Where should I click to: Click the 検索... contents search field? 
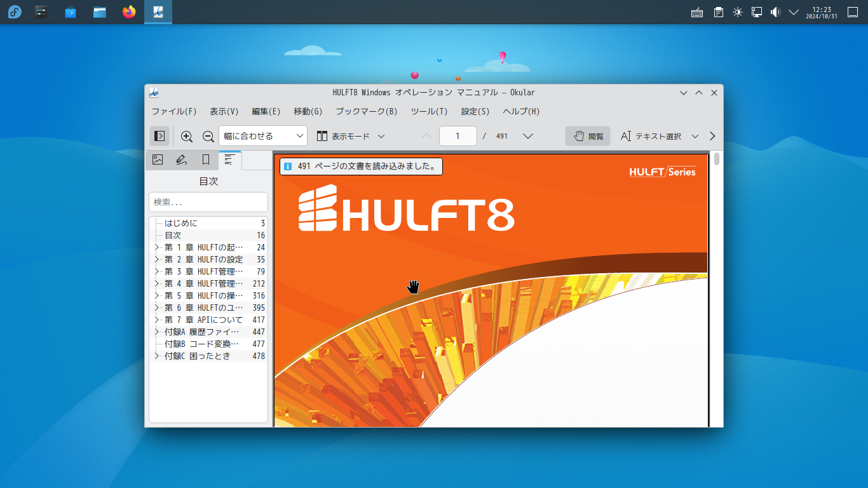pyautogui.click(x=208, y=202)
